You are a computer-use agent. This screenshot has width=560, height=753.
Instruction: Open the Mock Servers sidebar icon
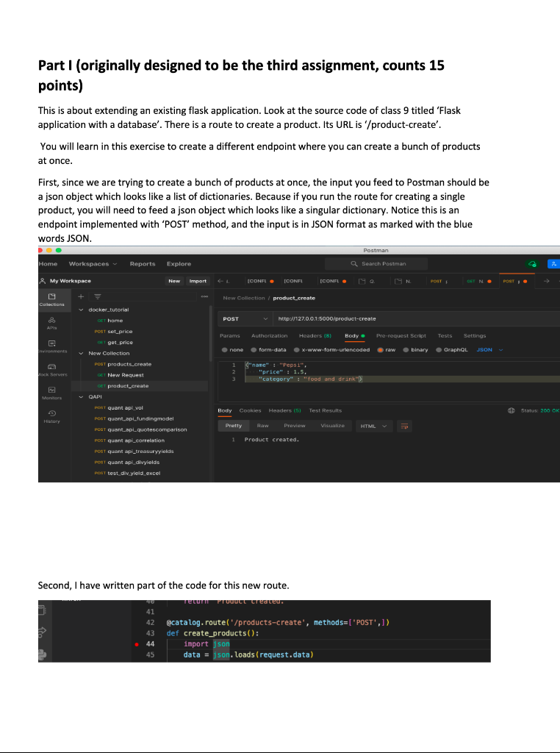[x=52, y=369]
